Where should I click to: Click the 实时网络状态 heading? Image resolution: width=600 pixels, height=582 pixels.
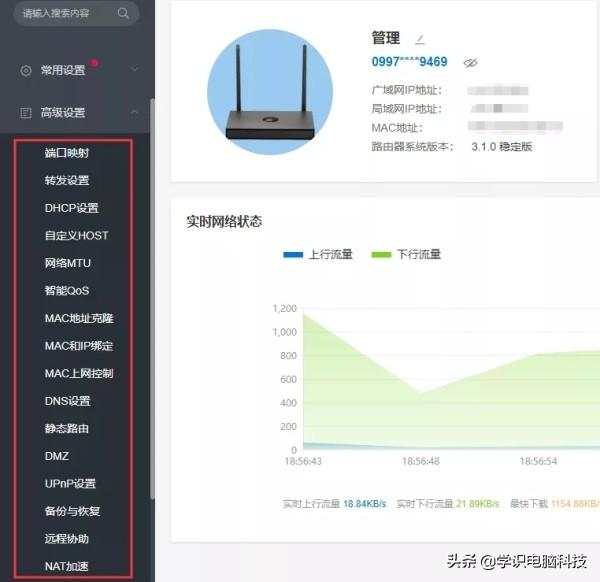(x=224, y=222)
